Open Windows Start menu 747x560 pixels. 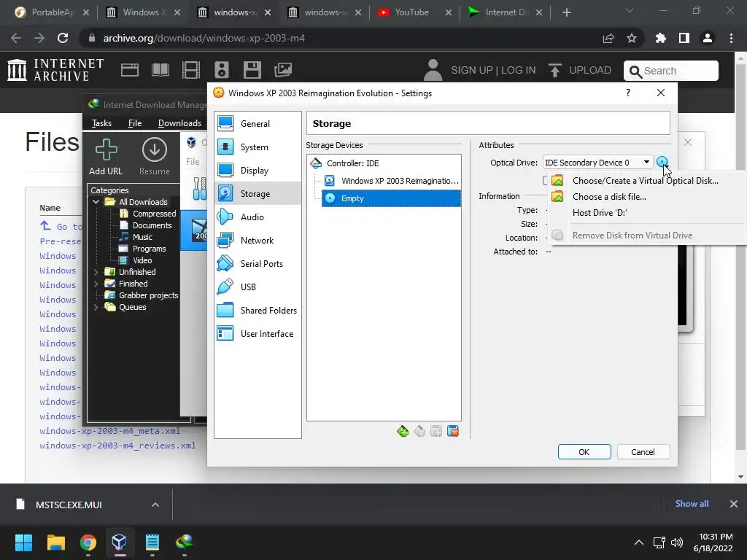pyautogui.click(x=23, y=542)
